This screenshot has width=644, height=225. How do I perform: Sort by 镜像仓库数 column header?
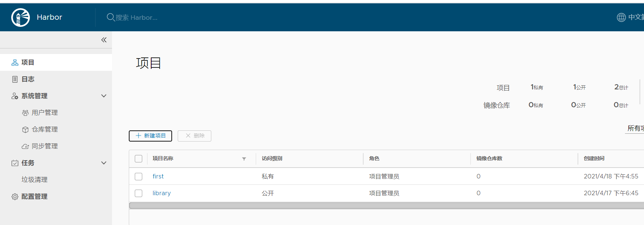489,159
